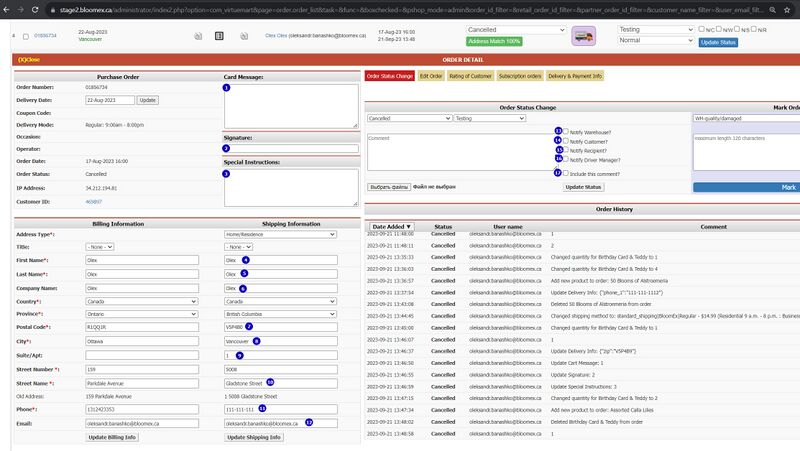Click the Special Instructions text area
Image resolution: width=800 pixels, height=451 pixels.
[x=291, y=188]
